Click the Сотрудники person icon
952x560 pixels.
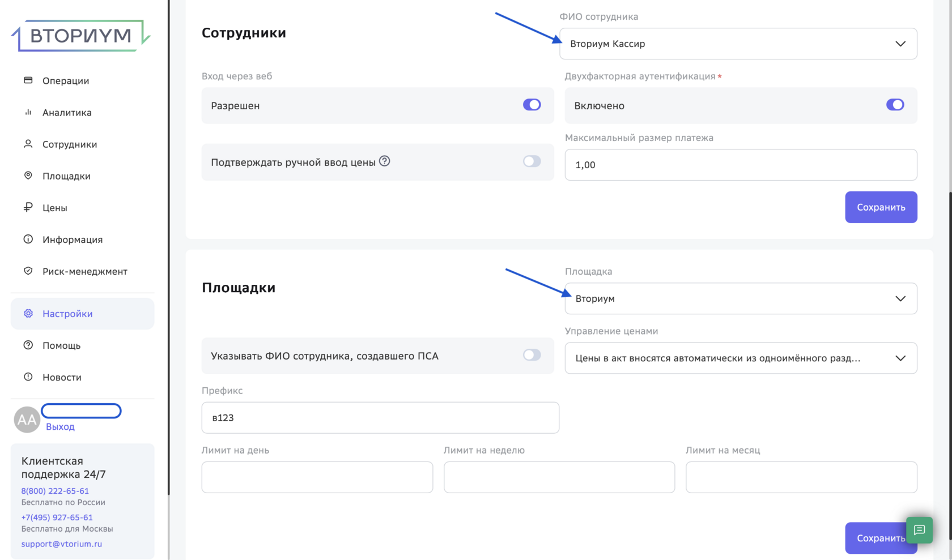[28, 144]
